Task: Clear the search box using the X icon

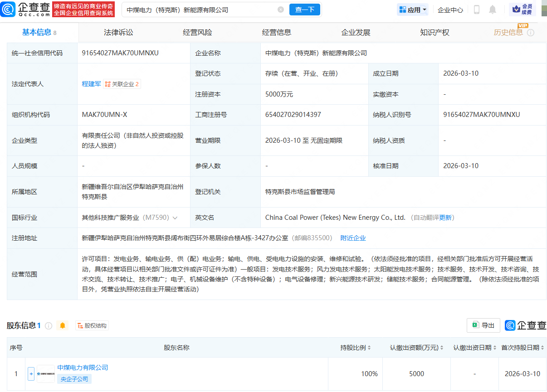Action: tap(281, 9)
